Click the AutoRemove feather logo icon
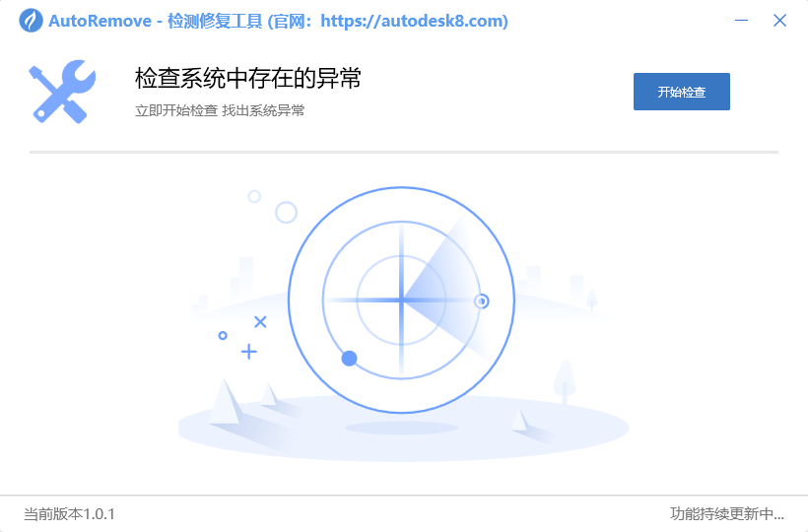This screenshot has width=808, height=532. 31,21
